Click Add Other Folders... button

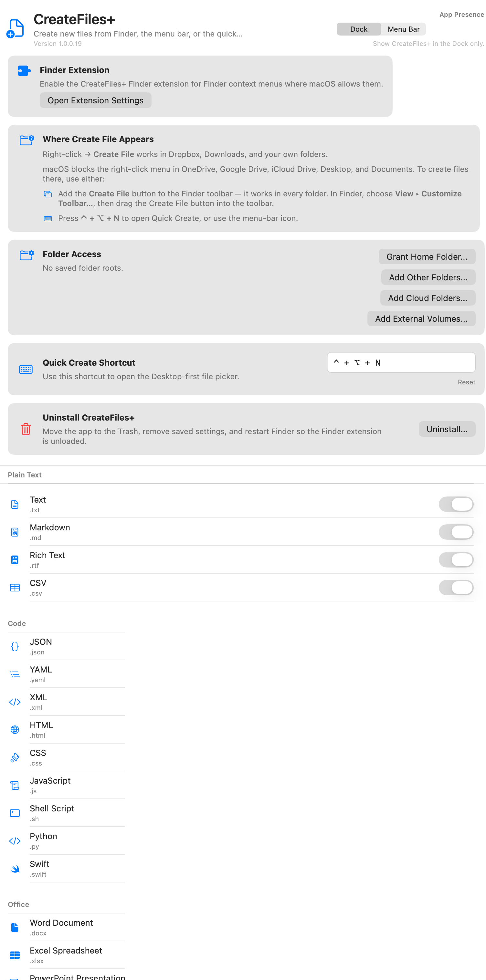[428, 277]
